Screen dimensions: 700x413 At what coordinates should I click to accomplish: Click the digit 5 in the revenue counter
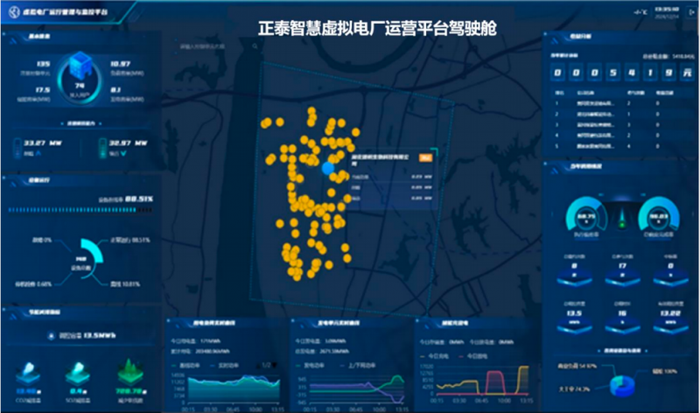613,72
